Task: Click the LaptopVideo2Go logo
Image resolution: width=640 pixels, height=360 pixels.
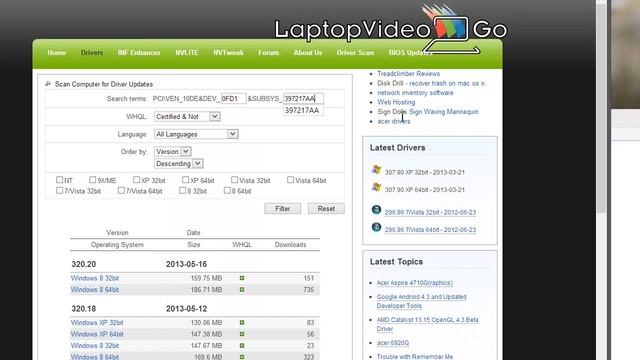Action: click(391, 29)
